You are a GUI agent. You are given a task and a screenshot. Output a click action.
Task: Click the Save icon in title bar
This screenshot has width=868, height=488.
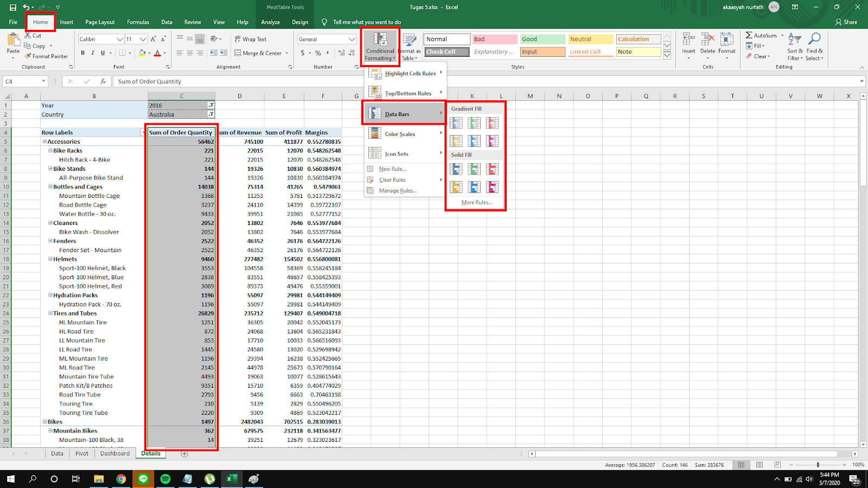point(13,7)
